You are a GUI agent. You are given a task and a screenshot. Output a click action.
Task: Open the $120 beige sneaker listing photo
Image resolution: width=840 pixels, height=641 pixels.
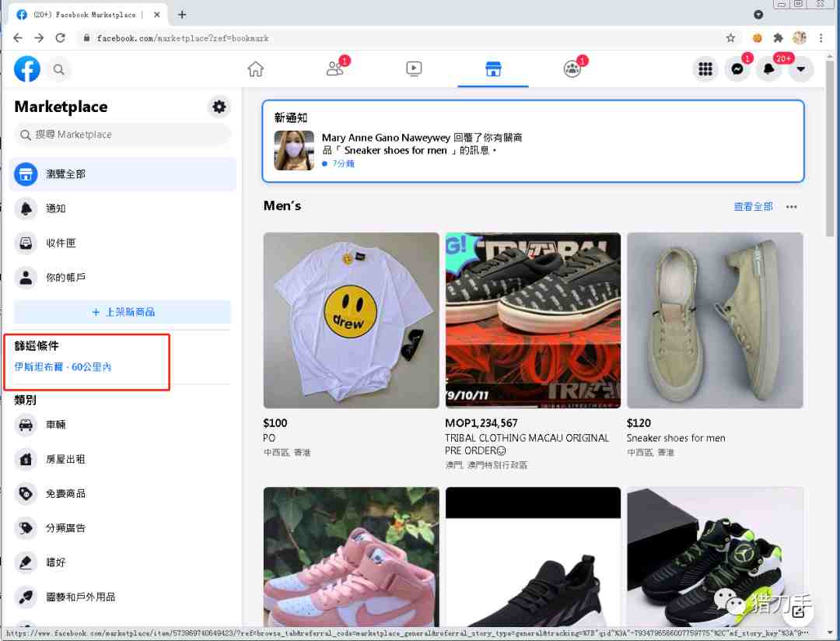tap(715, 320)
